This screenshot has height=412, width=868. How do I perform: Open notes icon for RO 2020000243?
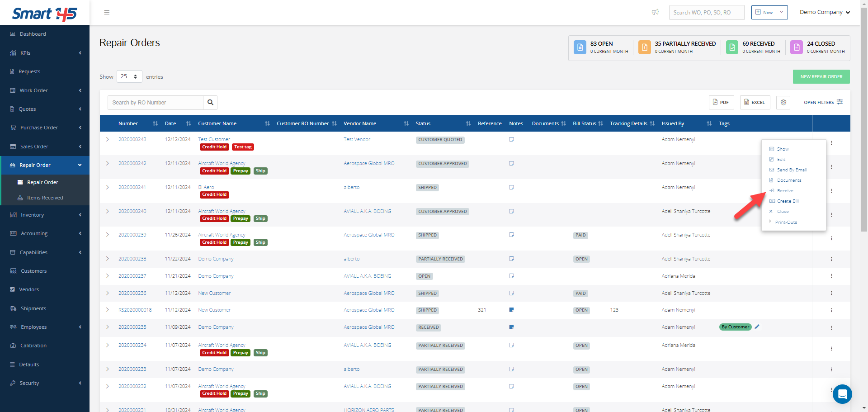511,139
